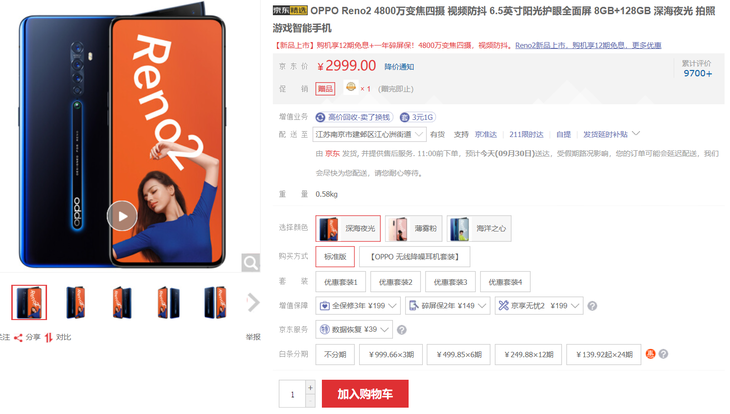Select the 薄雾粉 color option

[413, 228]
